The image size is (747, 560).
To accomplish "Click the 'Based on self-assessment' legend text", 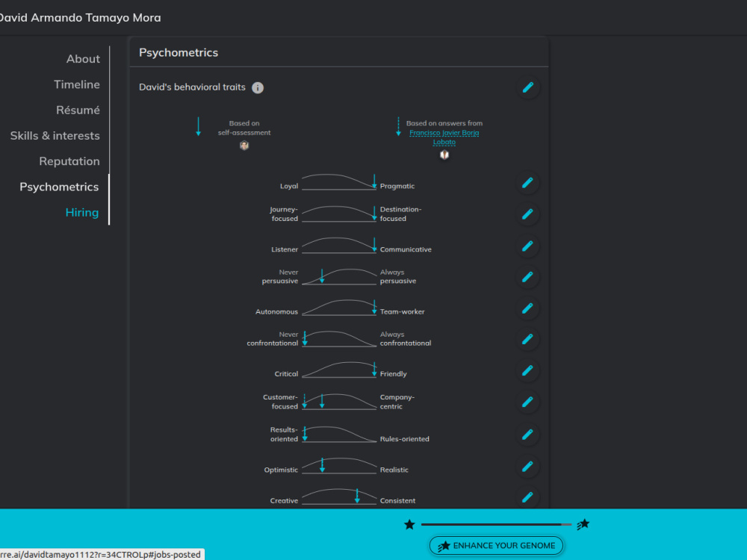I will [244, 128].
